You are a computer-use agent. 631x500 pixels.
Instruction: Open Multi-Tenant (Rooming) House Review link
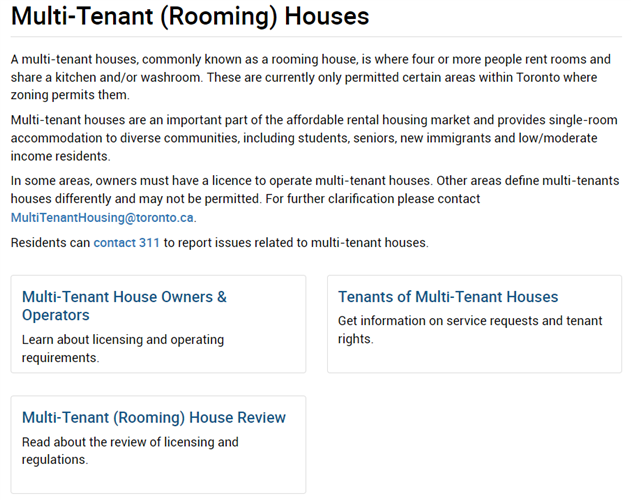pos(154,417)
